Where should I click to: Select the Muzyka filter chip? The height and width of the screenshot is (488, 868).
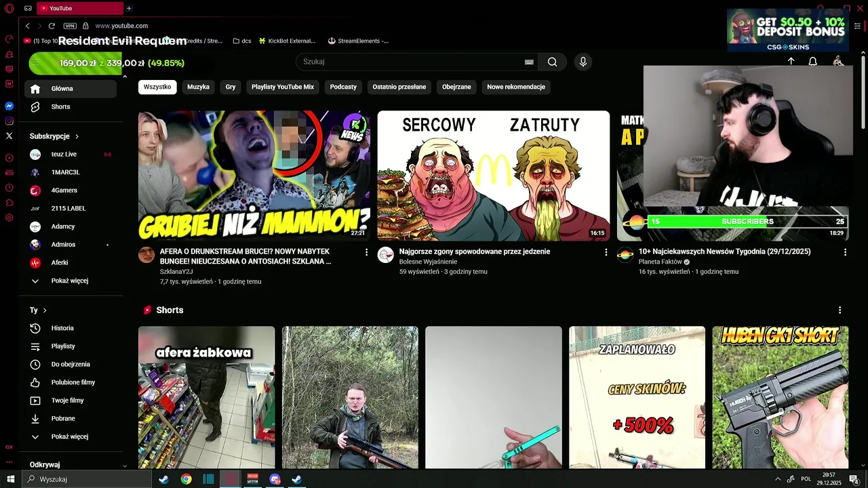(198, 87)
